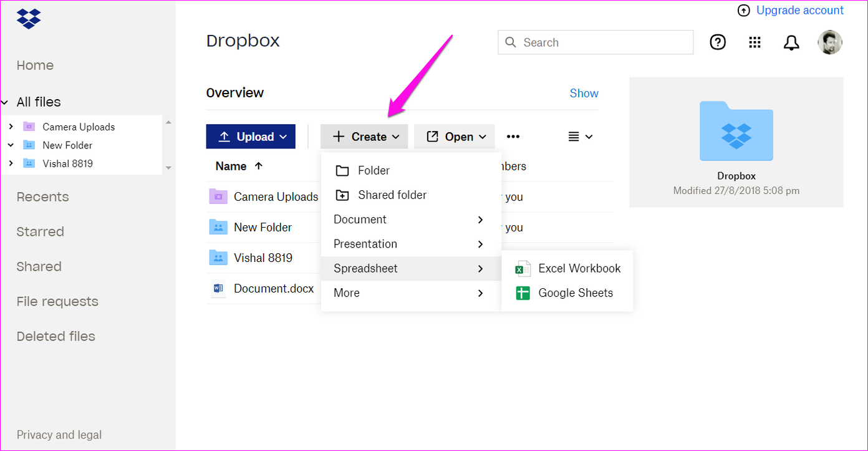This screenshot has width=868, height=451.
Task: Click the ellipsis more-options icon
Action: 513,136
